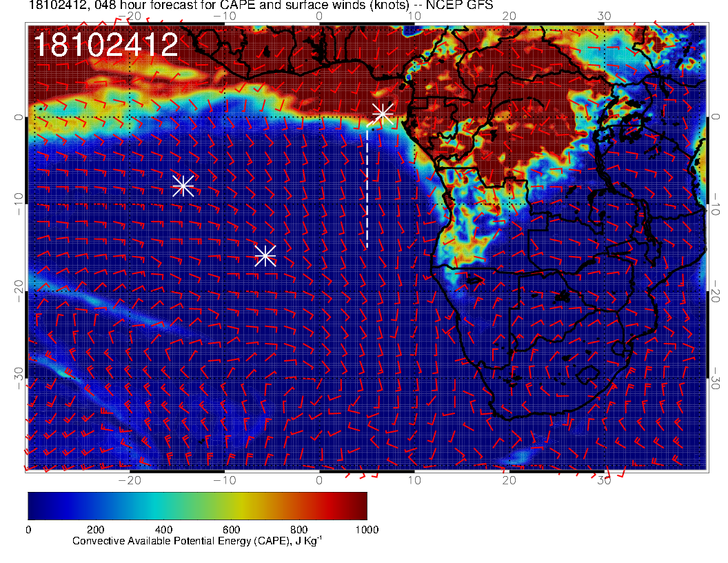
Task: Click the -20 longitude label on top axis
Action: (x=130, y=15)
